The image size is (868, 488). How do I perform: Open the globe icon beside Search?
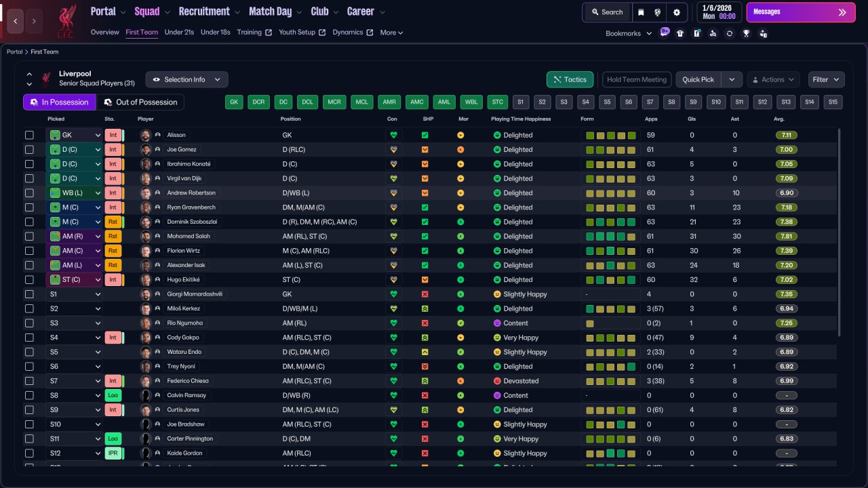(x=657, y=12)
